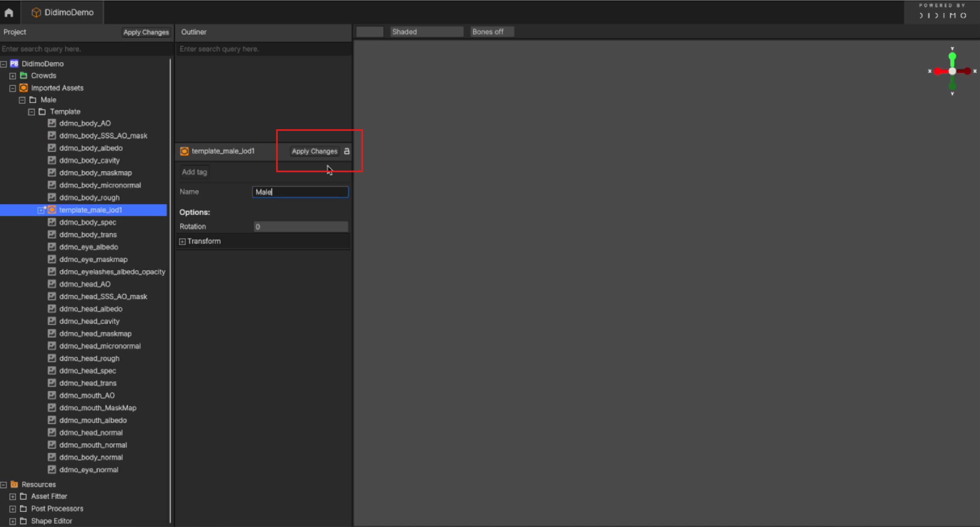
Task: Toggle the Bones off button
Action: pyautogui.click(x=492, y=32)
